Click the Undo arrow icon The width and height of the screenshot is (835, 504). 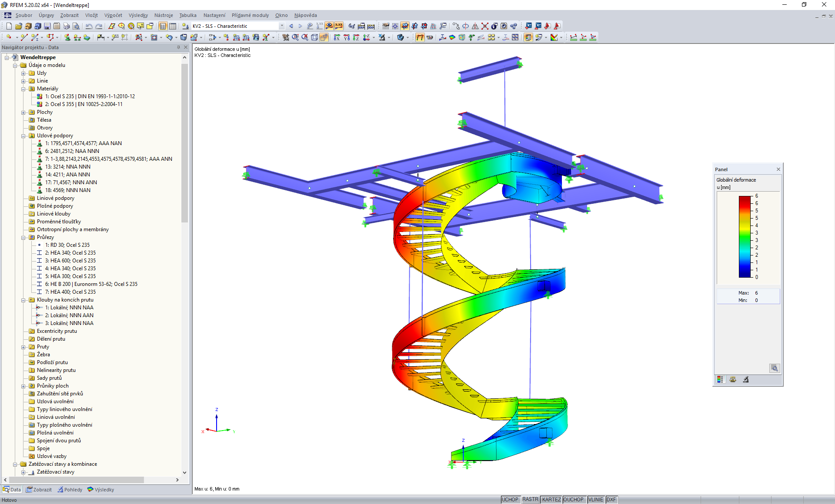tap(89, 26)
